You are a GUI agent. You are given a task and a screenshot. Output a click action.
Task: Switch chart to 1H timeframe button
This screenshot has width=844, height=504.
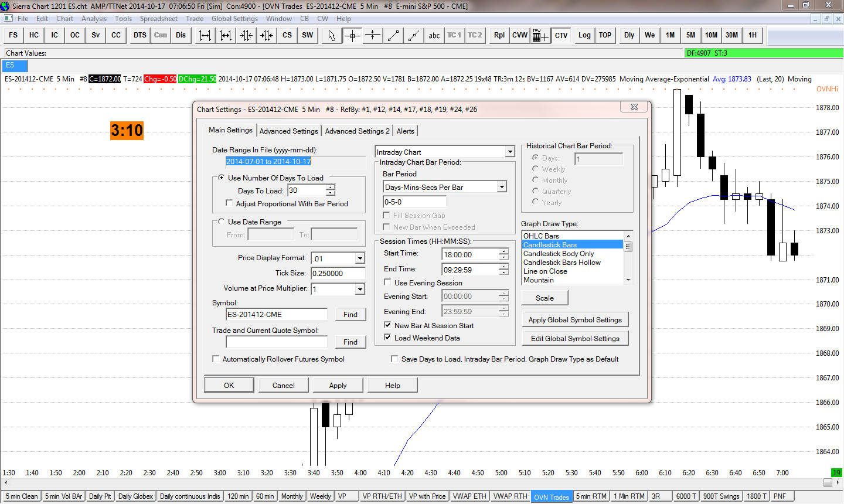753,35
